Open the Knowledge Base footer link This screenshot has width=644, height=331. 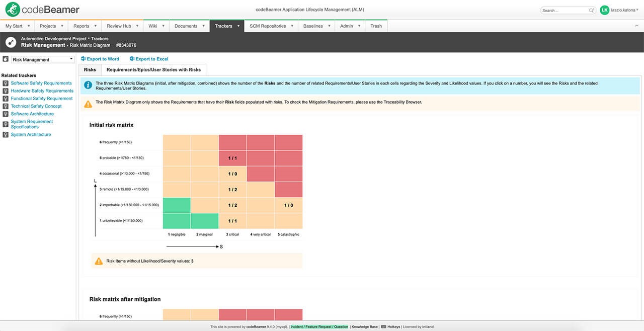click(365, 327)
